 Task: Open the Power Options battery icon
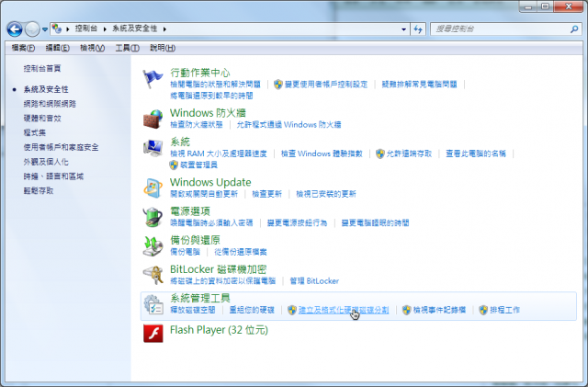click(x=153, y=217)
